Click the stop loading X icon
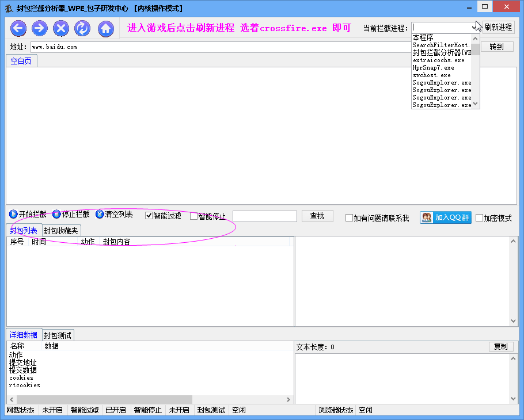This screenshot has width=524, height=420. 61,28
